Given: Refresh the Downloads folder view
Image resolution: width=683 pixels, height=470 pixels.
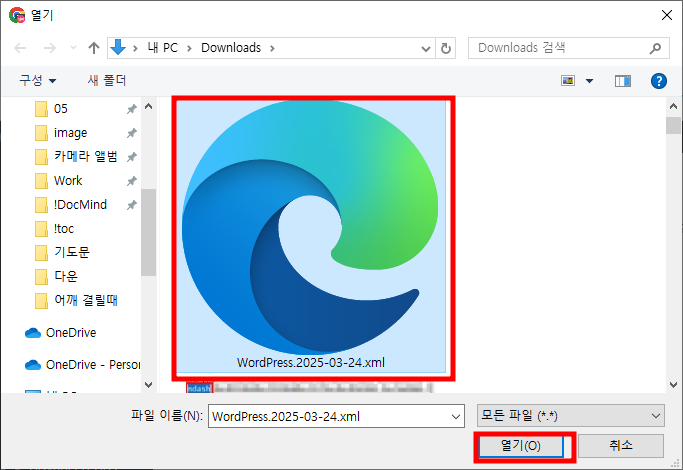Looking at the screenshot, I should [x=445, y=48].
